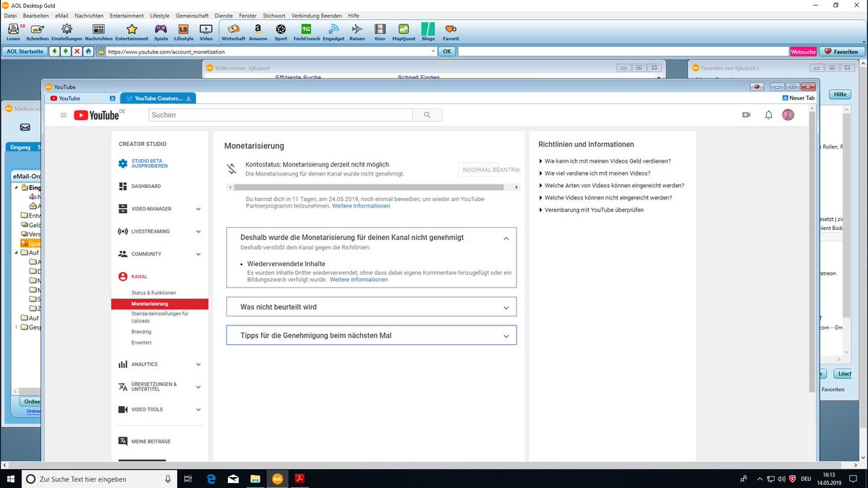The image size is (868, 488).
Task: Go back with green left arrow
Action: point(54,51)
